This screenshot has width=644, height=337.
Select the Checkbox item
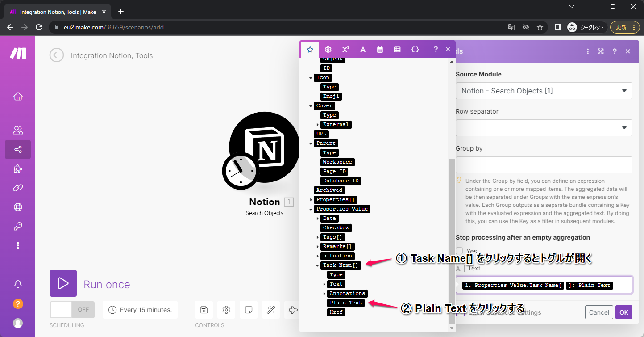(336, 227)
